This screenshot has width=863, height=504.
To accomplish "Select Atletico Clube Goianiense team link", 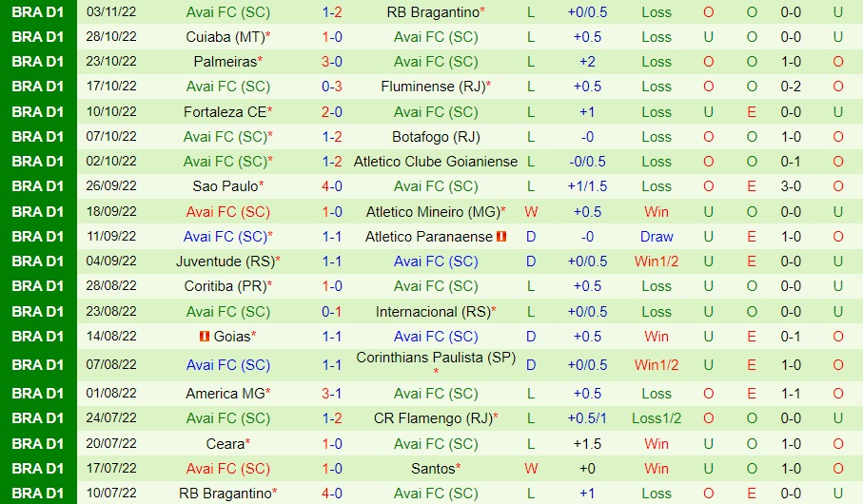I will pos(436,162).
